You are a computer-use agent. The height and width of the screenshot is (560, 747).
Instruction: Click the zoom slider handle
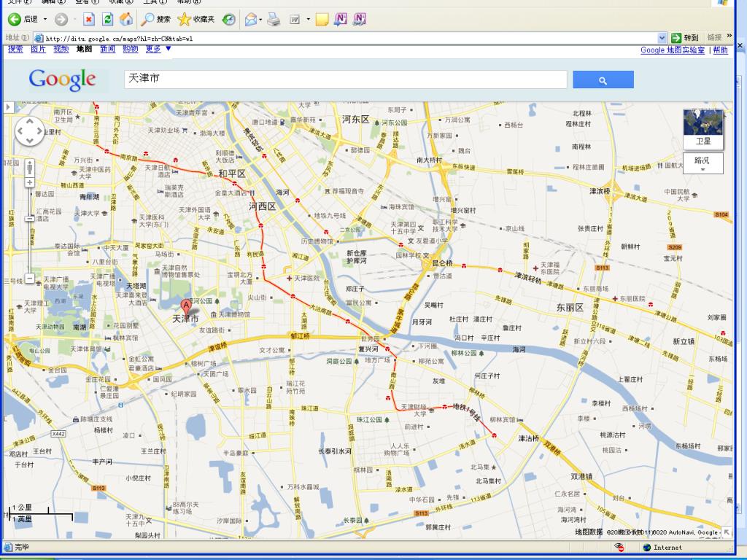point(29,219)
